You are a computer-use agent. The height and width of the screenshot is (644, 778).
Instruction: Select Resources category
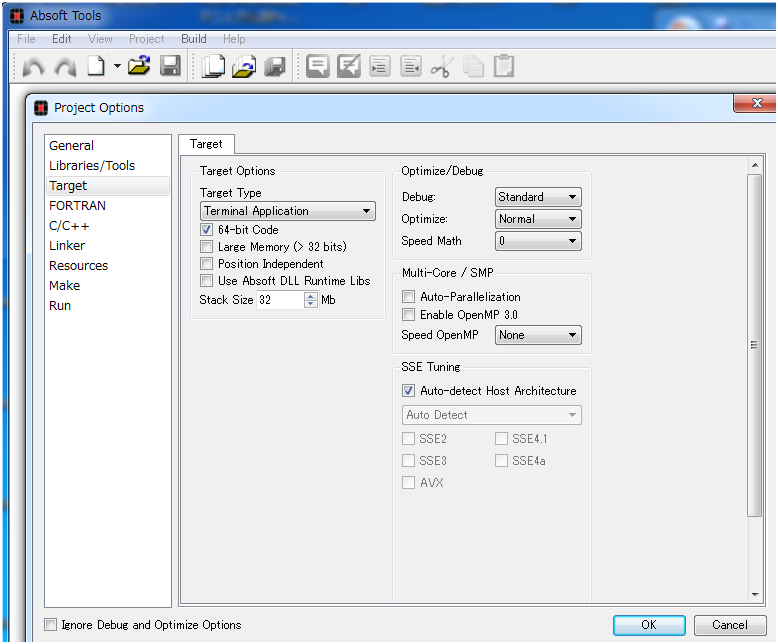[108, 265]
